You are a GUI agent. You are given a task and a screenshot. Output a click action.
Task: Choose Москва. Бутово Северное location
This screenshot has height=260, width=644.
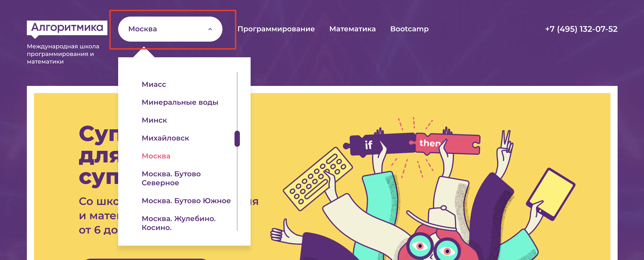(x=171, y=178)
